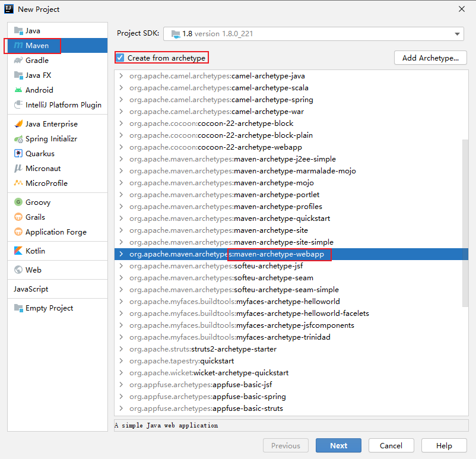Select camel-archetype-spring archetype
The image size is (476, 459).
[291, 100]
